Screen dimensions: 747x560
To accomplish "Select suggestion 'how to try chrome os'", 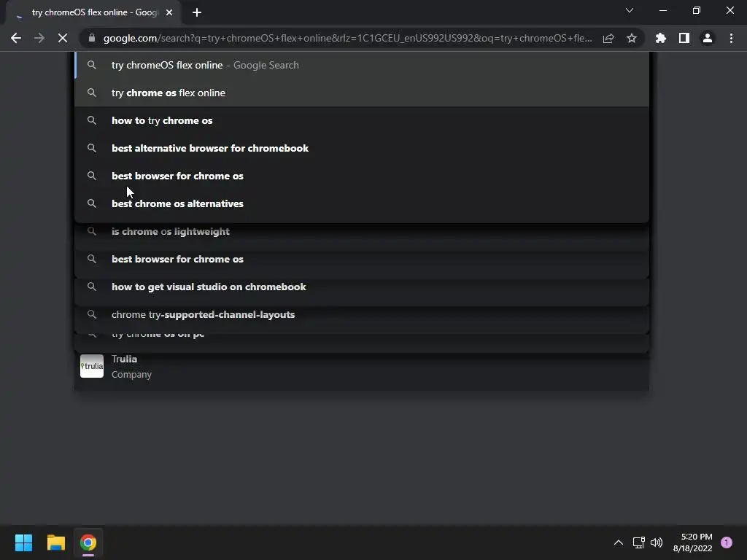I will 362,120.
